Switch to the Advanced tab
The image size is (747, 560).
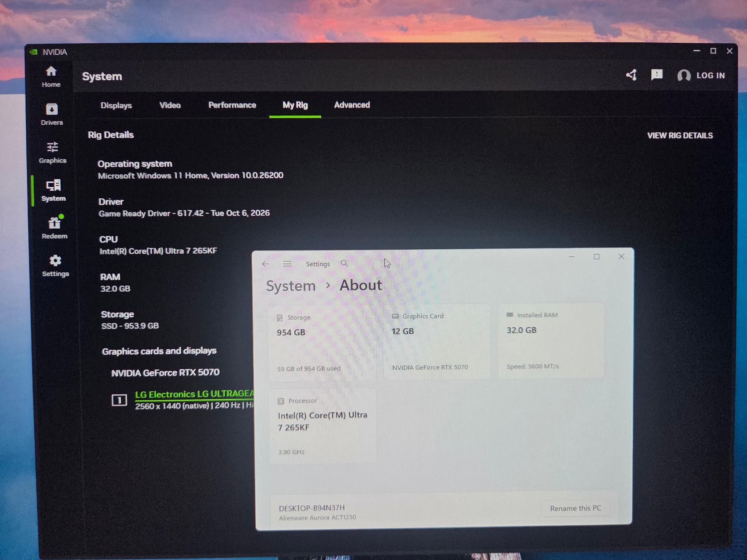coord(352,105)
